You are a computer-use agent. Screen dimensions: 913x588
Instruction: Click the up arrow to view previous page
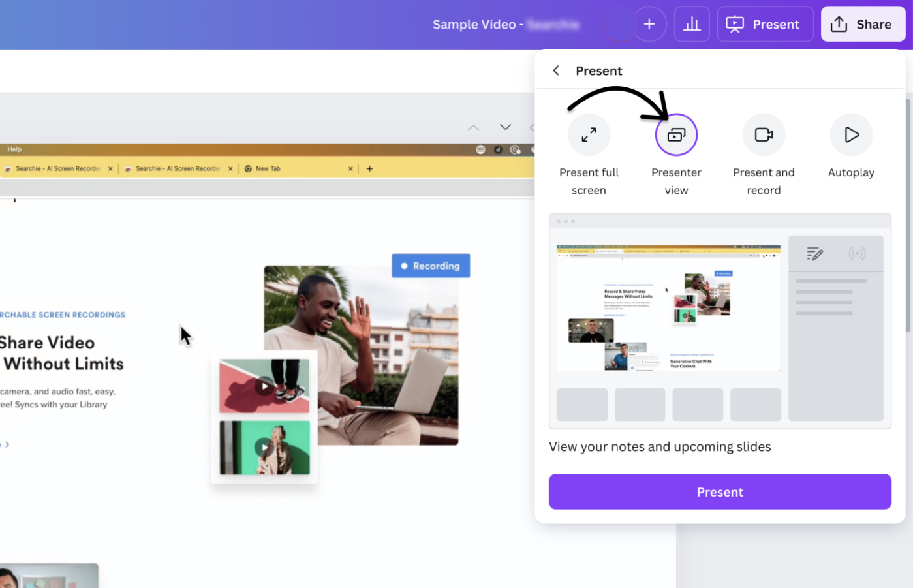pos(473,127)
